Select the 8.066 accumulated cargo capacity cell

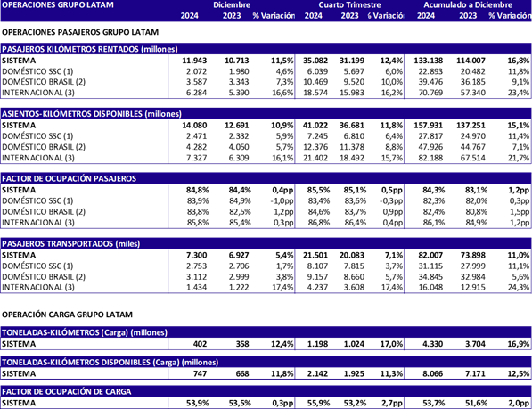point(432,373)
